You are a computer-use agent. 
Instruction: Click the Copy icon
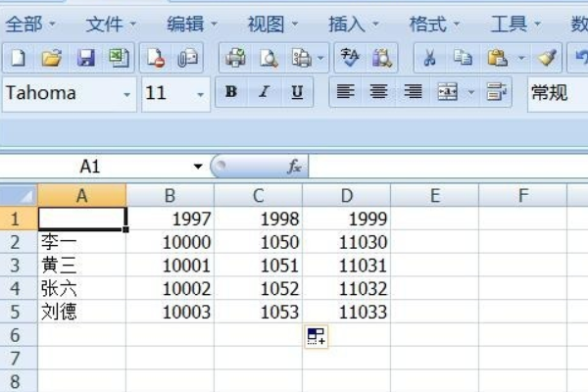463,58
